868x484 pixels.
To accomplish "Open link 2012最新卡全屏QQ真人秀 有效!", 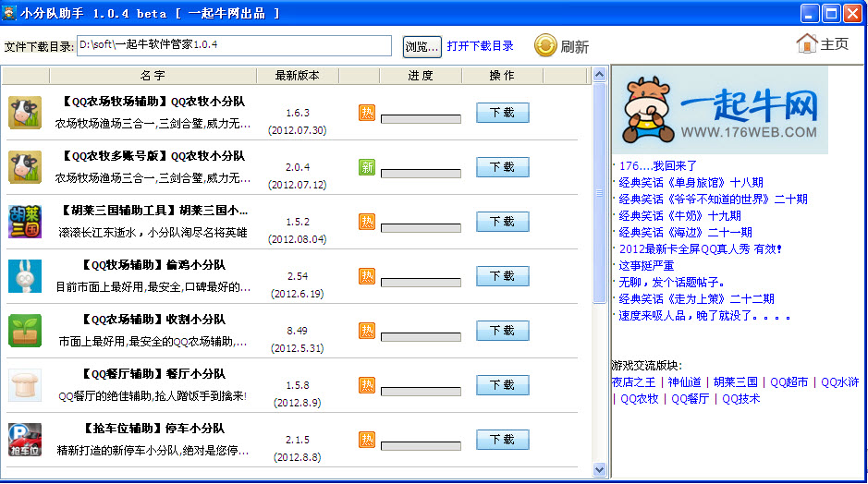I will click(701, 248).
